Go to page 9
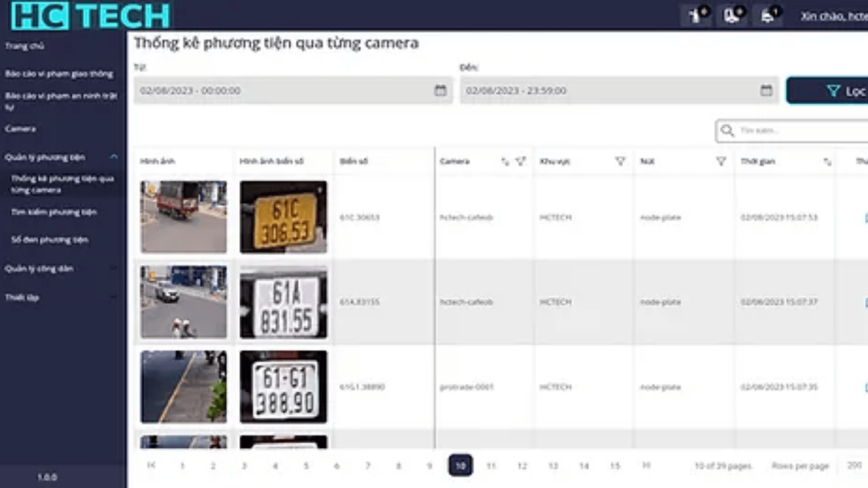Image resolution: width=868 pixels, height=488 pixels. point(429,465)
